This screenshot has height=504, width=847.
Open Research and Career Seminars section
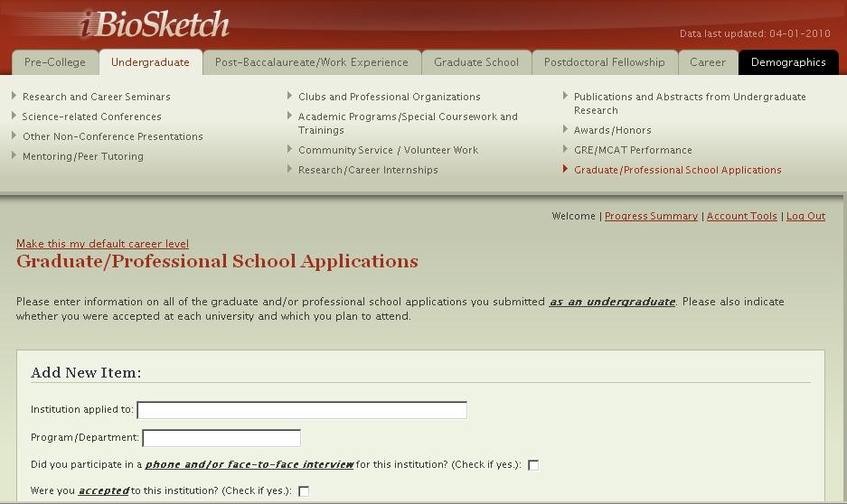click(96, 97)
